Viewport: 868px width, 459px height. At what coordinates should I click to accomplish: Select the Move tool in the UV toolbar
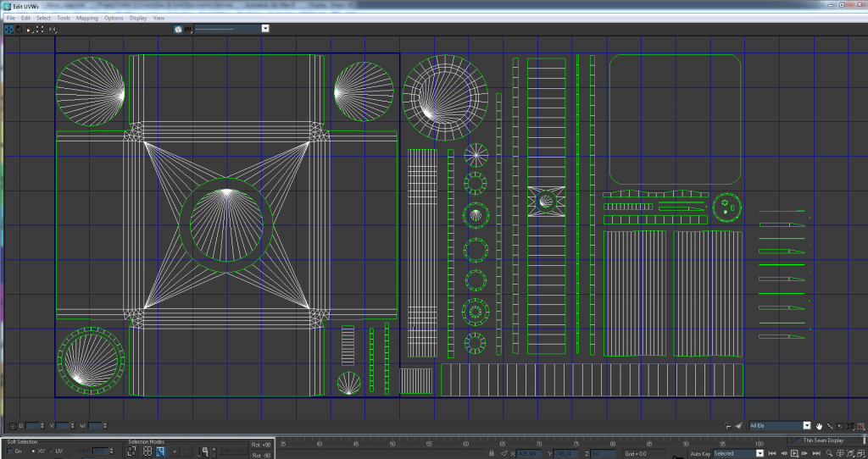click(x=8, y=29)
